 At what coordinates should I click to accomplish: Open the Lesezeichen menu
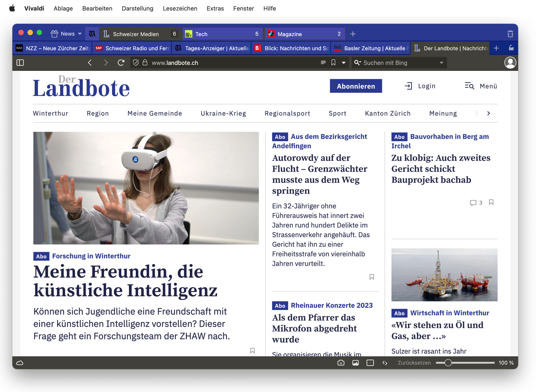point(180,8)
